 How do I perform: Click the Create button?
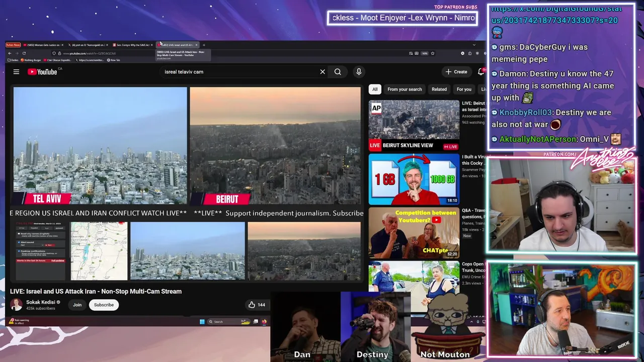tap(456, 72)
